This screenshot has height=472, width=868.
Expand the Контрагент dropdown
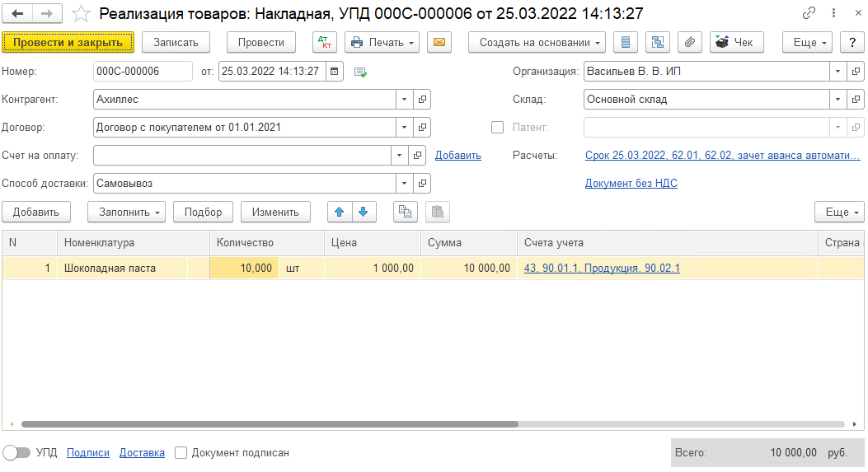[x=404, y=99]
